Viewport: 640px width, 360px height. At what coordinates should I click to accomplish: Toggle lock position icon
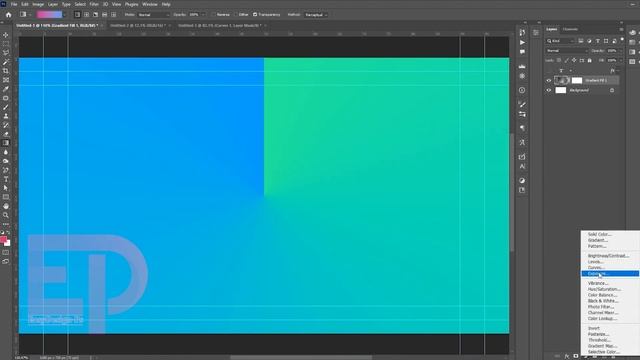tap(574, 60)
